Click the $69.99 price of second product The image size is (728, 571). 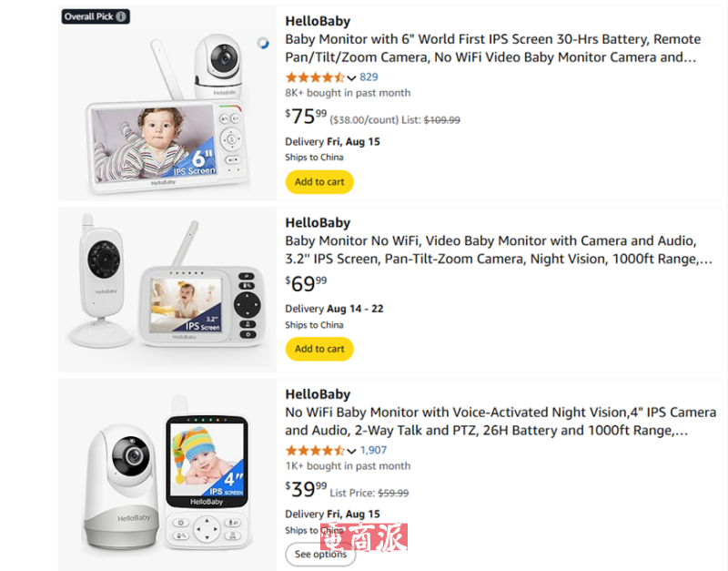[x=306, y=283]
